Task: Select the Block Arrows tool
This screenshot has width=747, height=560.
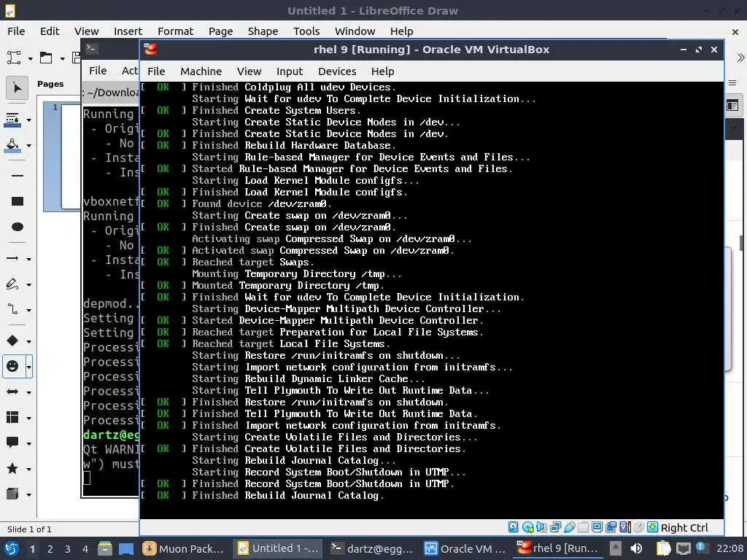Action: (x=13, y=392)
